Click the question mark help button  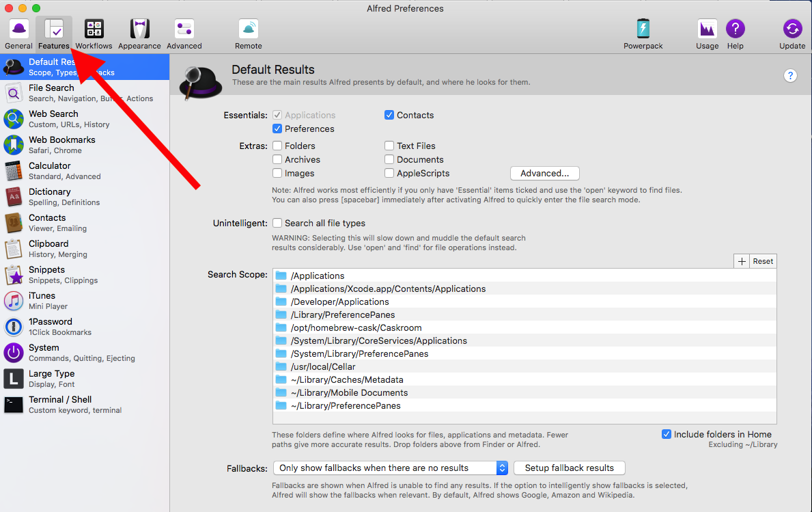789,76
